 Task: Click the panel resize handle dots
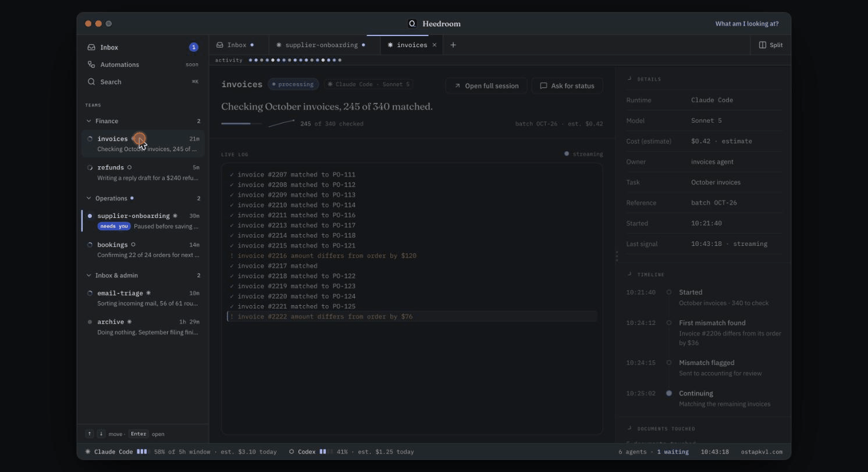pos(617,256)
